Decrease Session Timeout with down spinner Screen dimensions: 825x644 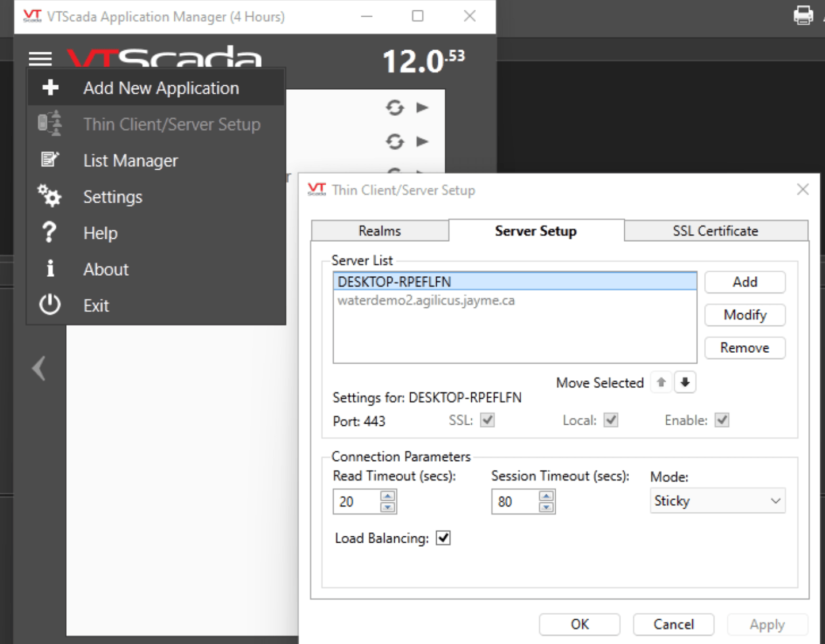click(546, 507)
